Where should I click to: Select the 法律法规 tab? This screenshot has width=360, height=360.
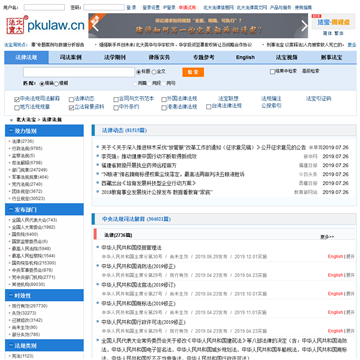click(x=26, y=57)
